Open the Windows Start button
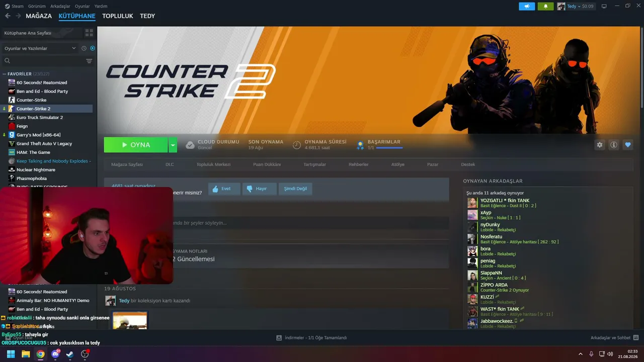 [x=11, y=354]
